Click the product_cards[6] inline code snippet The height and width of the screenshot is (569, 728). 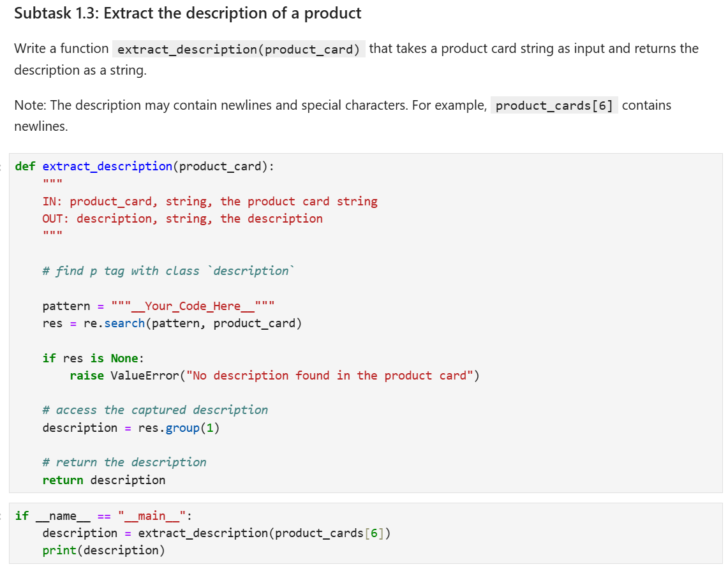pos(554,105)
